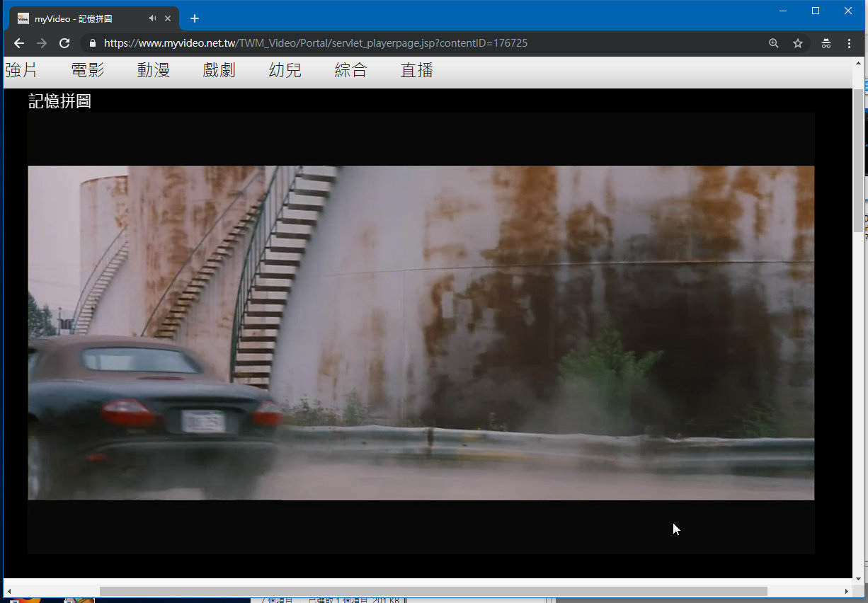The height and width of the screenshot is (603, 868).
Task: Close the Chrome window
Action: tap(848, 11)
